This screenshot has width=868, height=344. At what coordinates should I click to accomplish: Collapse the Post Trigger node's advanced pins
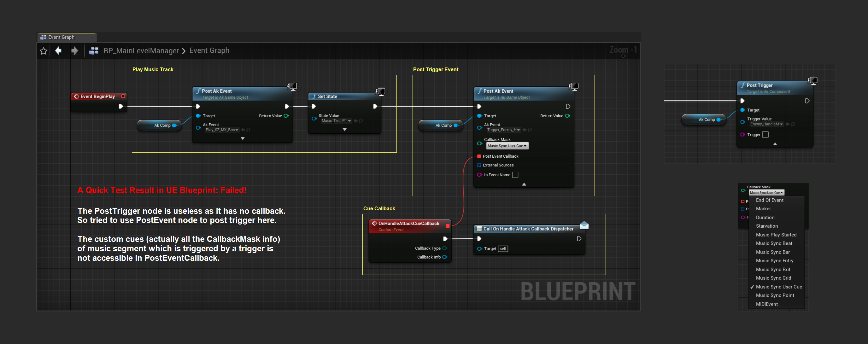[x=775, y=144]
